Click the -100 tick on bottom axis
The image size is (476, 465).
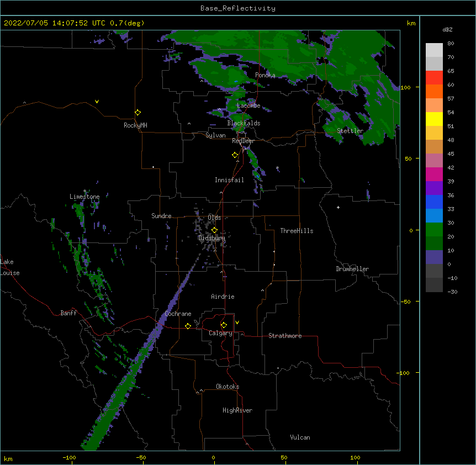point(69,458)
